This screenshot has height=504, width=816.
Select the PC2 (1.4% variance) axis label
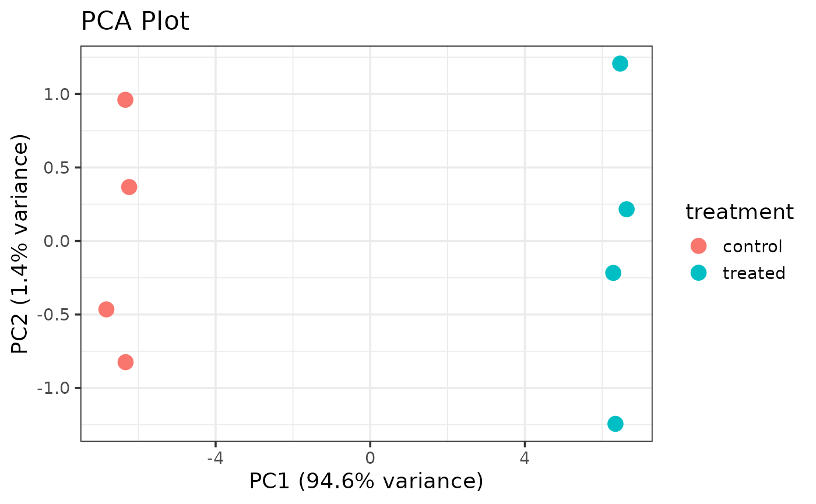(21, 245)
